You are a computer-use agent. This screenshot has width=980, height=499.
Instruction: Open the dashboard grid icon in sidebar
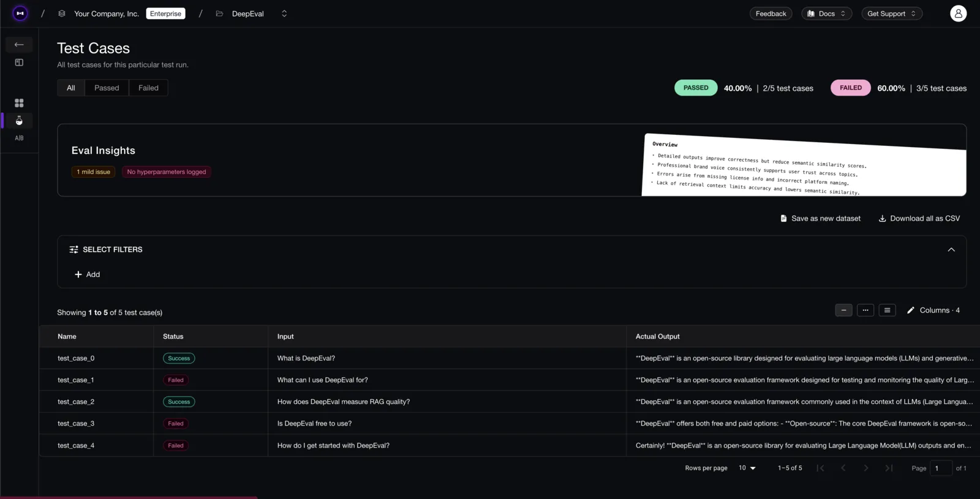19,103
